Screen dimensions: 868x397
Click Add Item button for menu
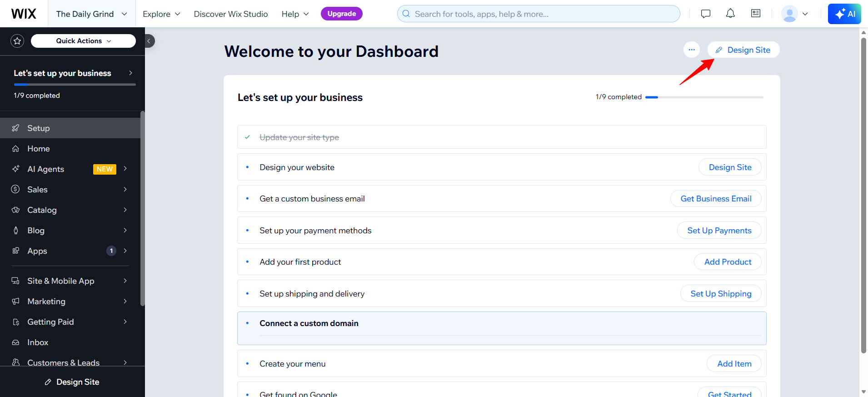tap(734, 364)
